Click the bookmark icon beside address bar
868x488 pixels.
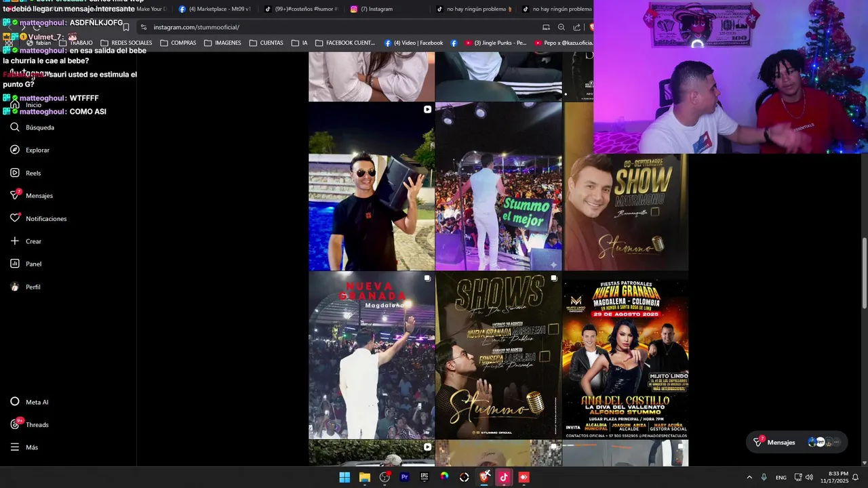point(125,27)
